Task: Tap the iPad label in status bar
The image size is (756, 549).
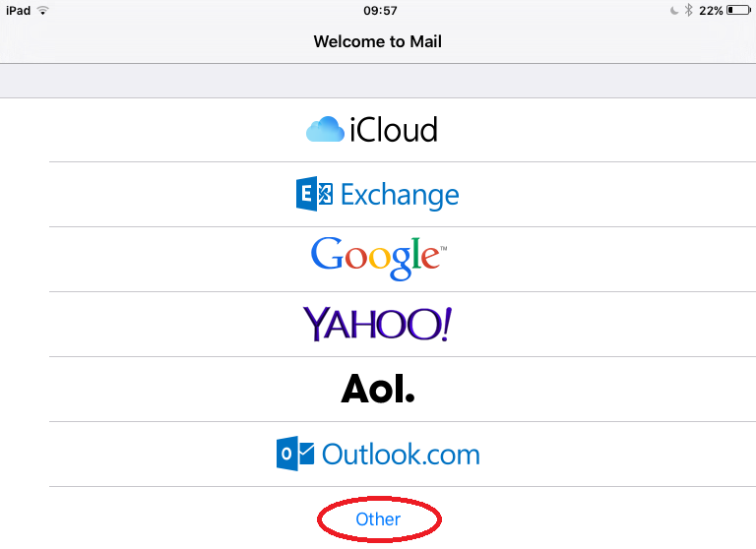Action: (19, 11)
